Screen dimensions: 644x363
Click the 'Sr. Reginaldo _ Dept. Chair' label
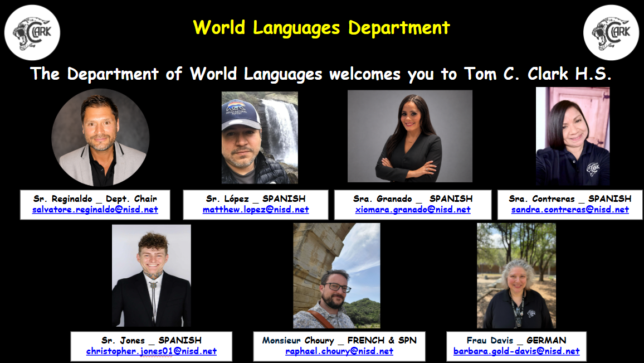pyautogui.click(x=95, y=199)
